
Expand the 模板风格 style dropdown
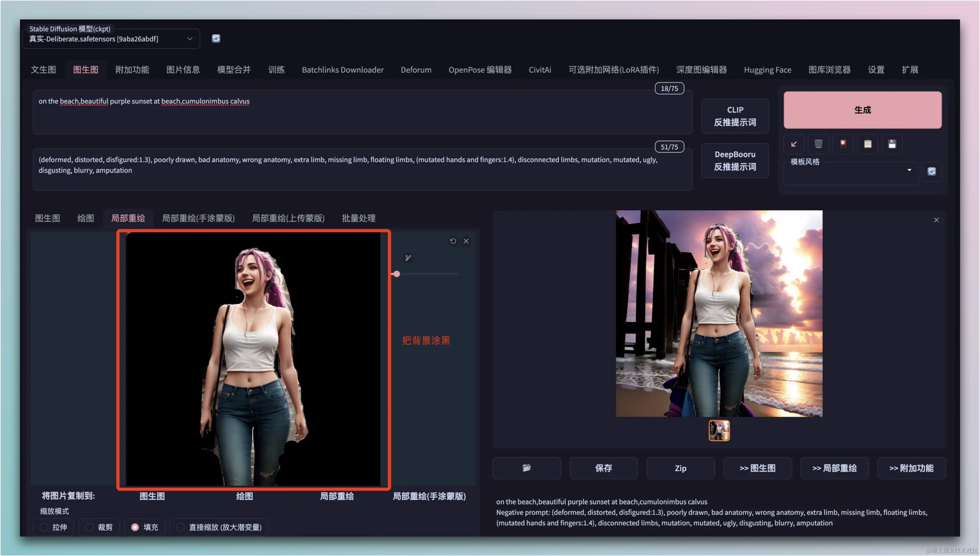point(909,170)
